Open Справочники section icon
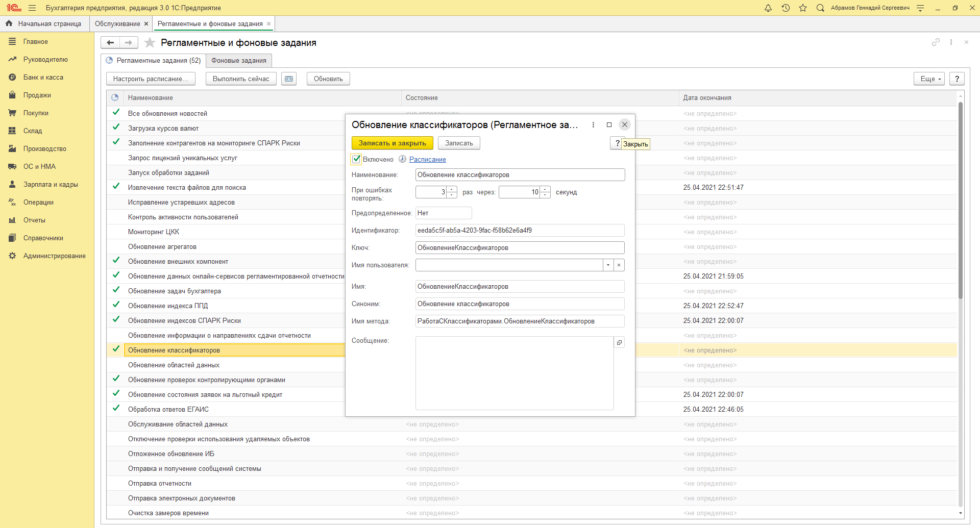The width and height of the screenshot is (980, 528). tap(12, 238)
